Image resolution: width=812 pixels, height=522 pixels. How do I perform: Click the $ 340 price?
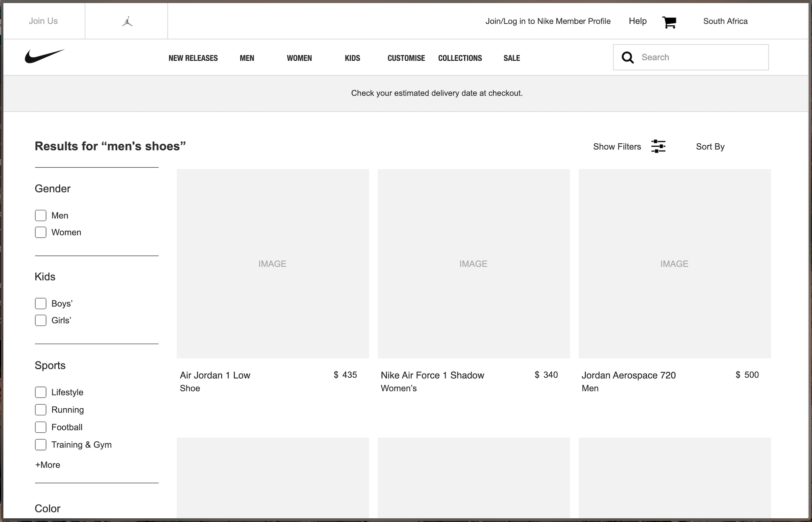point(546,375)
